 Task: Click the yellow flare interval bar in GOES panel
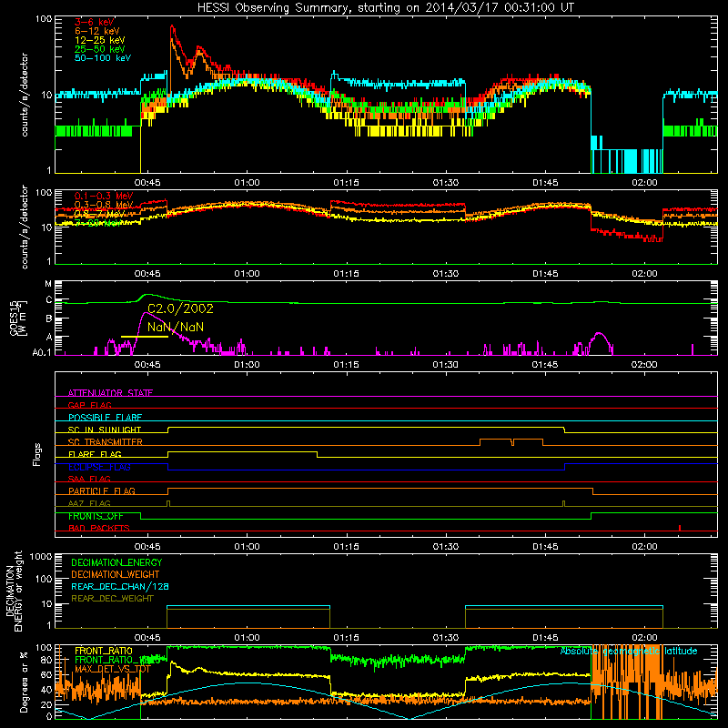coord(145,337)
